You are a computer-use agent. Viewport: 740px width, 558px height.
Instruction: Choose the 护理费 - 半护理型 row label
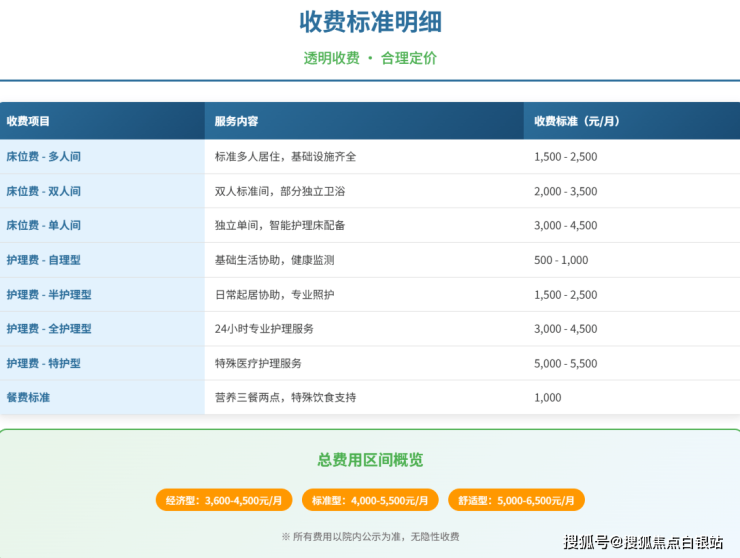49,295
